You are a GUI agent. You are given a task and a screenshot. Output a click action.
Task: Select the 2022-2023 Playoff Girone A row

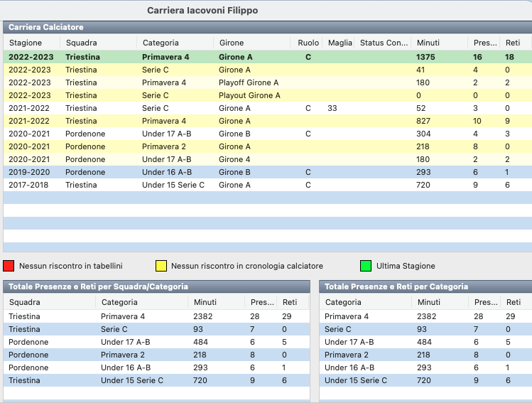click(213, 82)
